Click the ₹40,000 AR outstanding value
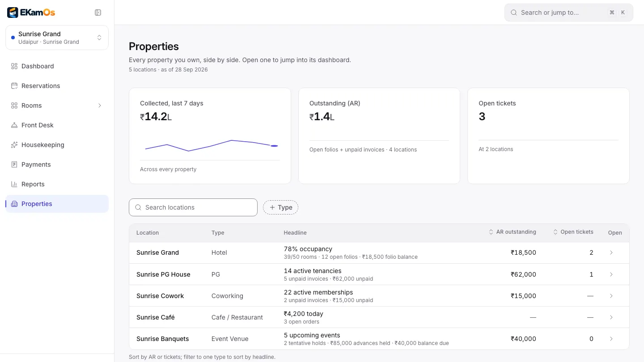This screenshot has height=362, width=644. click(x=523, y=339)
